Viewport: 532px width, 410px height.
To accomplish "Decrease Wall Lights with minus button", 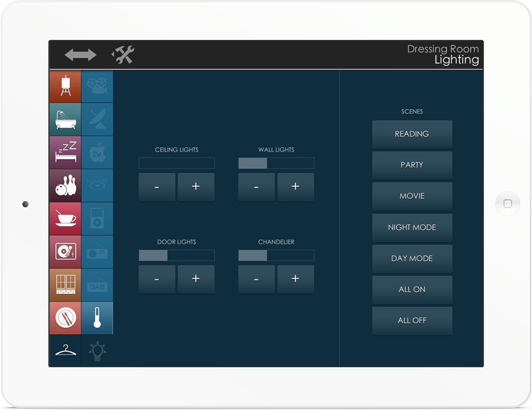I will (256, 187).
